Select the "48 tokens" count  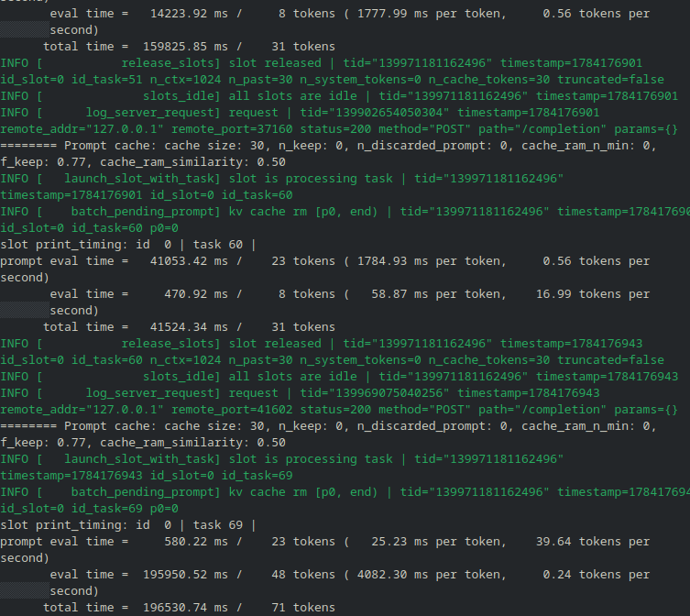point(303,575)
